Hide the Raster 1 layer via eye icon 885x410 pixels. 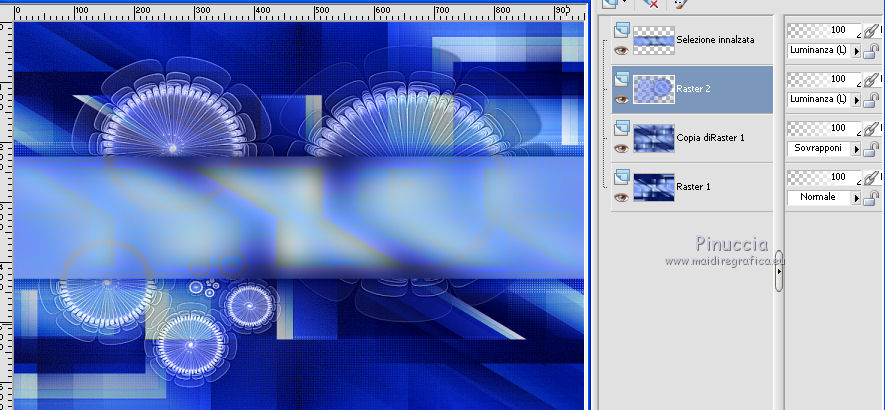(x=621, y=197)
